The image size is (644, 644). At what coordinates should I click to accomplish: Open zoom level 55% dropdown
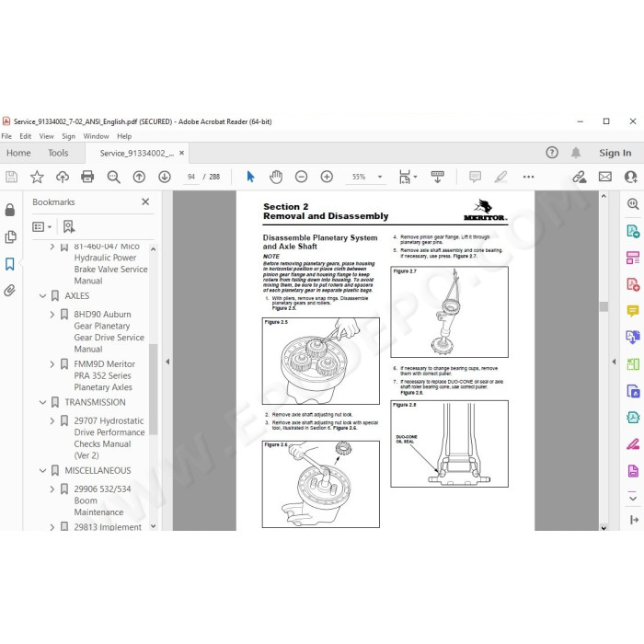coord(380,177)
